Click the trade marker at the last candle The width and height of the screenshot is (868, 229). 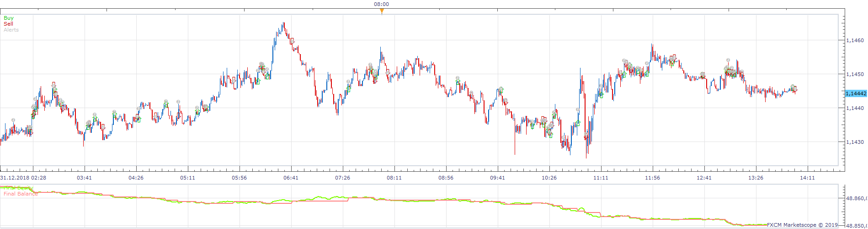point(795,88)
